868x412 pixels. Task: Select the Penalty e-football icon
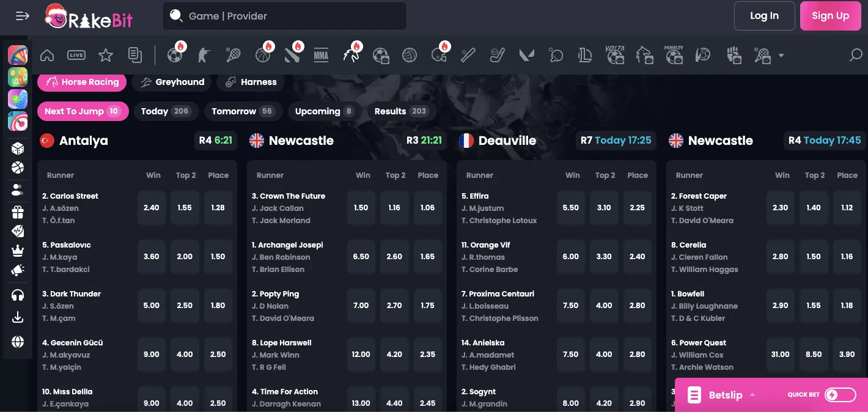coord(674,55)
